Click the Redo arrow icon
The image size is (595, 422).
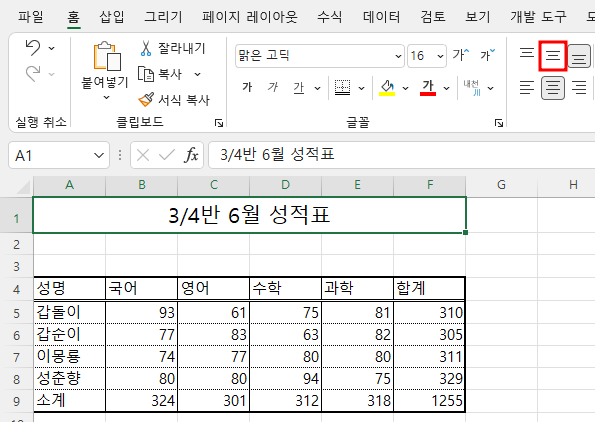click(33, 73)
